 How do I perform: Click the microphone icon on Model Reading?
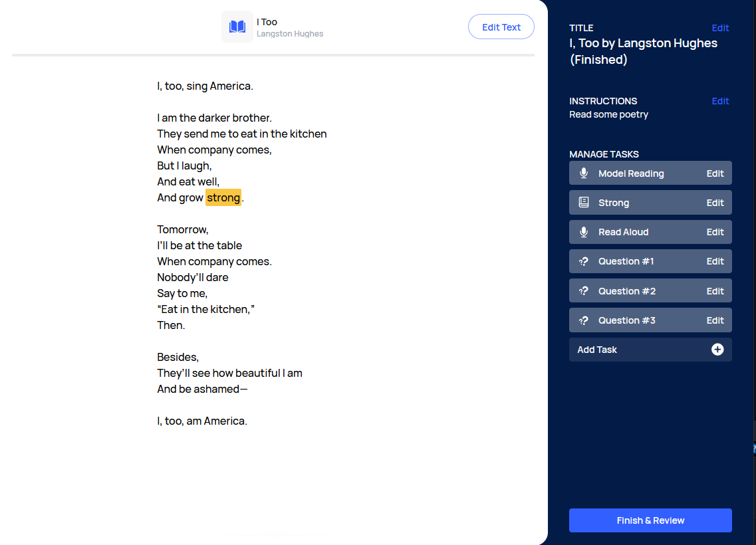coord(583,173)
